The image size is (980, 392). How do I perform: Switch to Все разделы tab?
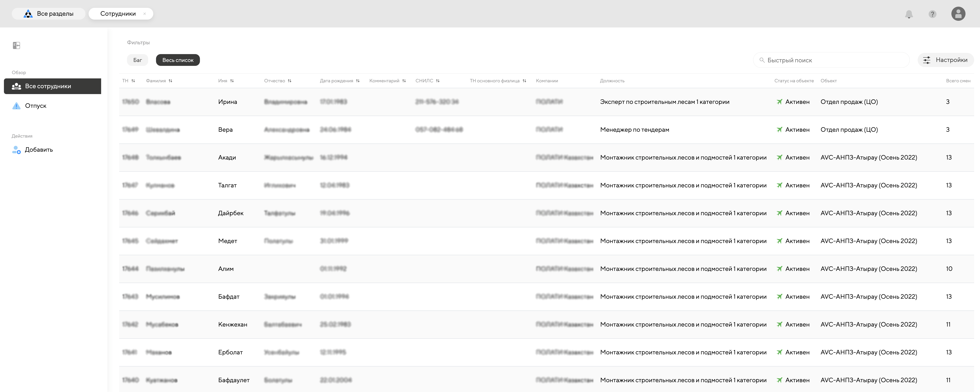(49, 14)
